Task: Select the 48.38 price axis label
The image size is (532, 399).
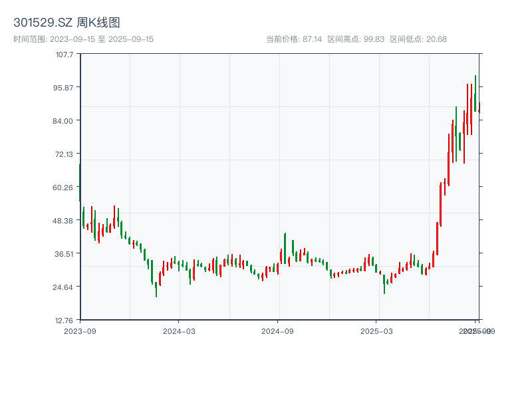Action: 63,220
